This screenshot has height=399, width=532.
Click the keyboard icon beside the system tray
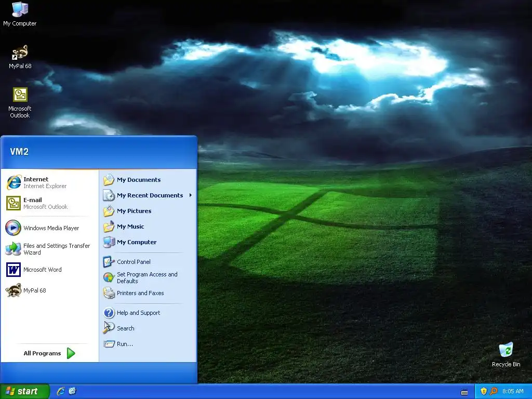[x=464, y=392]
